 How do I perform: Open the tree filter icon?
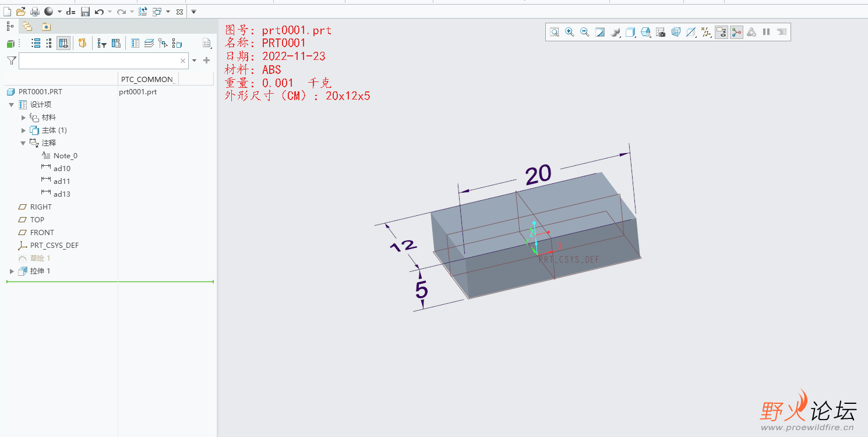(102, 43)
